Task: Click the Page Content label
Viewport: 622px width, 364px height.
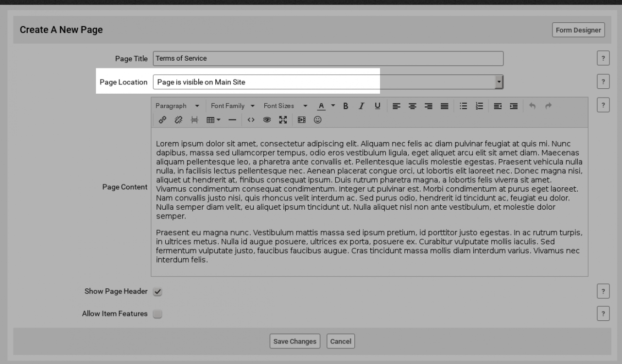Action: pyautogui.click(x=125, y=187)
